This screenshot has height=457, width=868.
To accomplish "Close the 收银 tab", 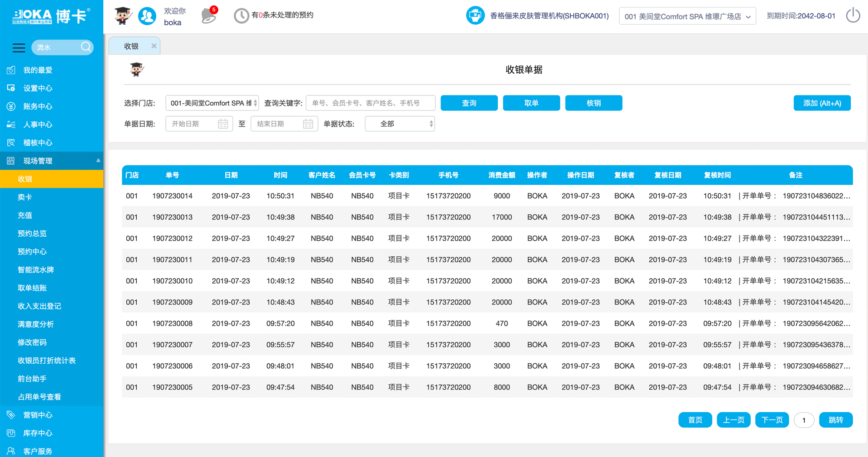I will tap(154, 46).
